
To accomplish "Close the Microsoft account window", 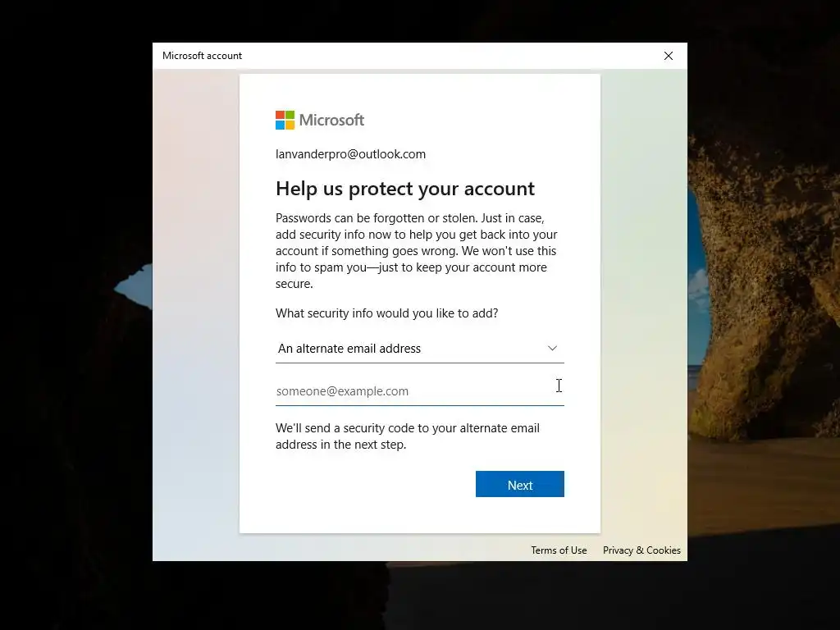I will [668, 56].
